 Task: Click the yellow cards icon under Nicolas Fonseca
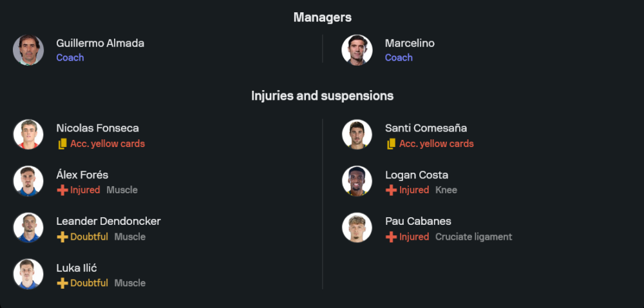[62, 144]
